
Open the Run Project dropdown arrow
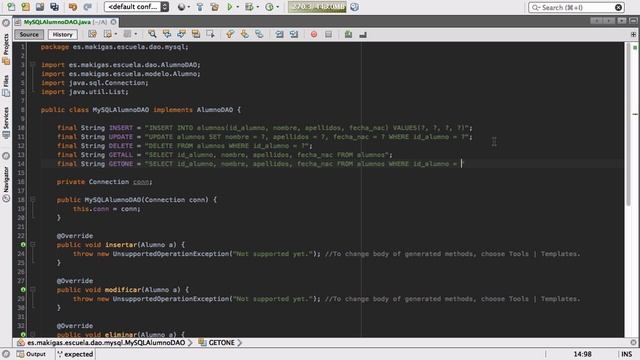click(238, 7)
